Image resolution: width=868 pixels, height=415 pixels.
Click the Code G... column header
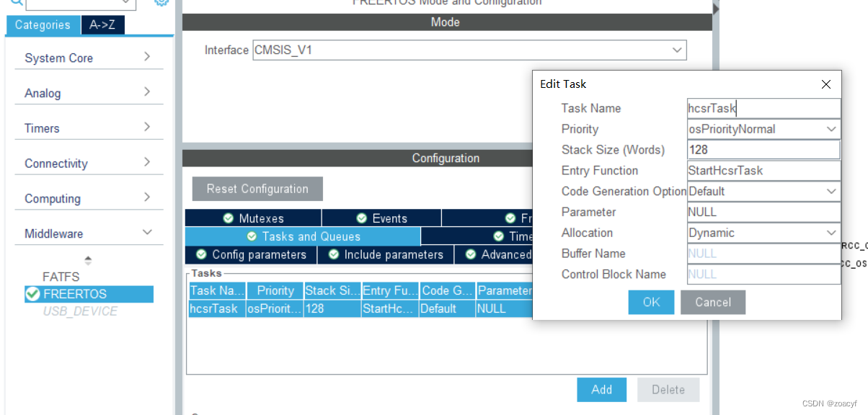447,290
